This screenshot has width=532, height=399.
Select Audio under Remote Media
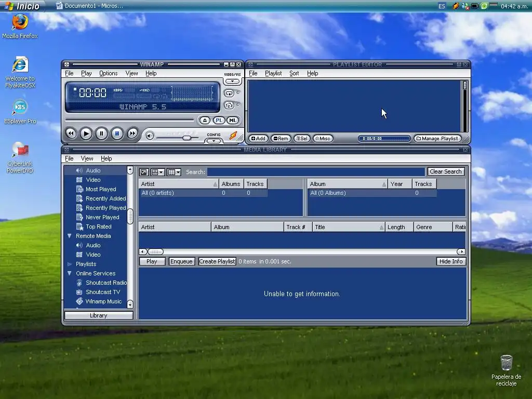(x=93, y=245)
